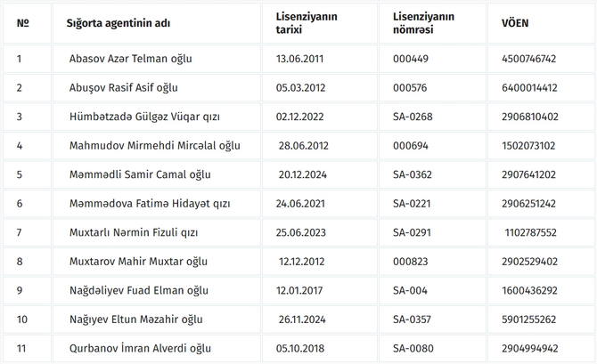597x364 pixels.
Task: Click VÖEN value 2904994942
Action: pos(529,348)
